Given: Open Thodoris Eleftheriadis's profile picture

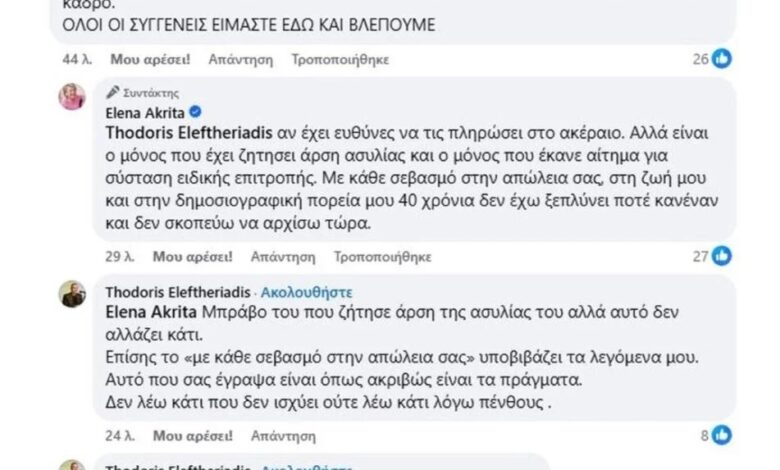Looking at the screenshot, I should click(72, 294).
